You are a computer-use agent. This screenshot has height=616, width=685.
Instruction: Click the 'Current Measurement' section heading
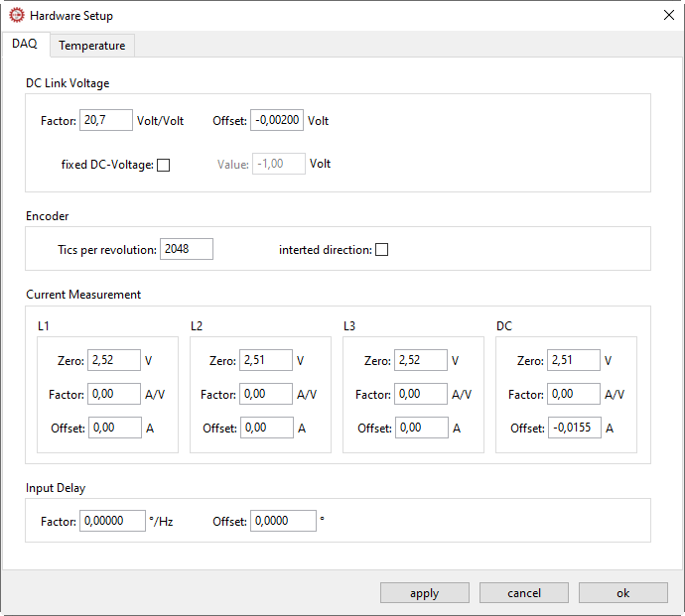tap(83, 295)
